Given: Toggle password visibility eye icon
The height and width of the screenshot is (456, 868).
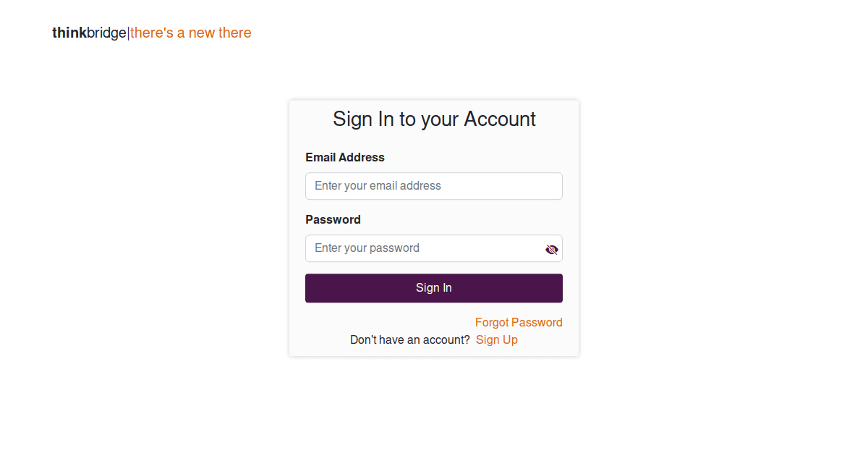Looking at the screenshot, I should (552, 250).
